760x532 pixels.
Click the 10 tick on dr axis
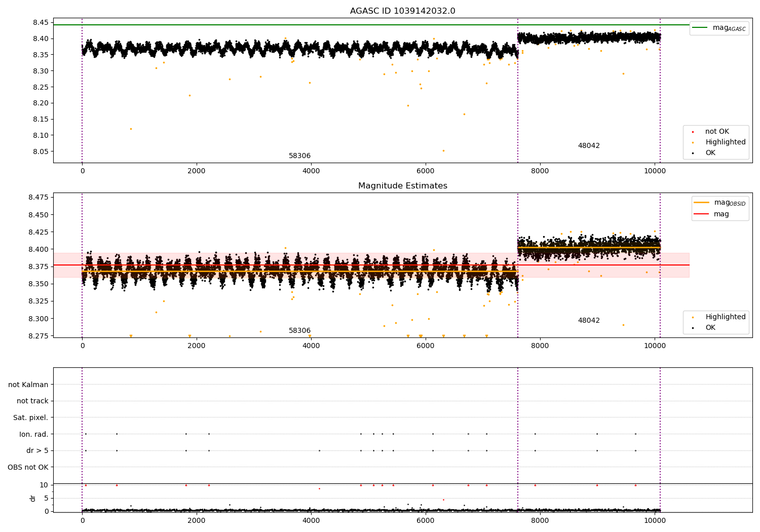44,485
